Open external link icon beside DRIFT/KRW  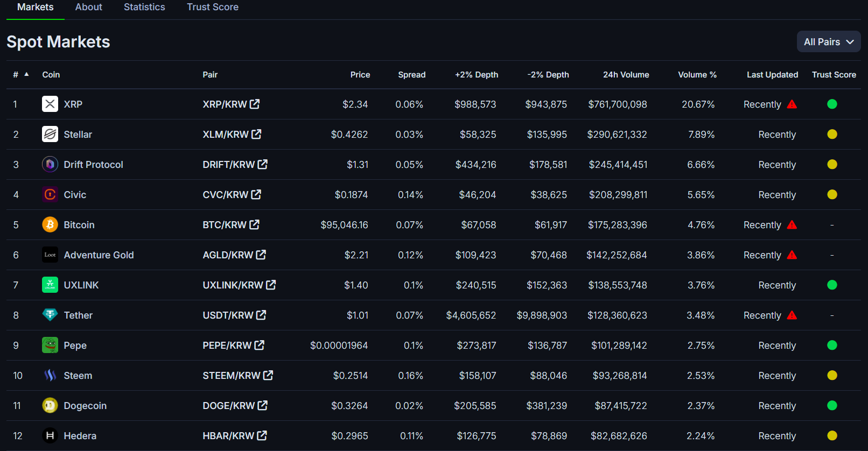263,164
